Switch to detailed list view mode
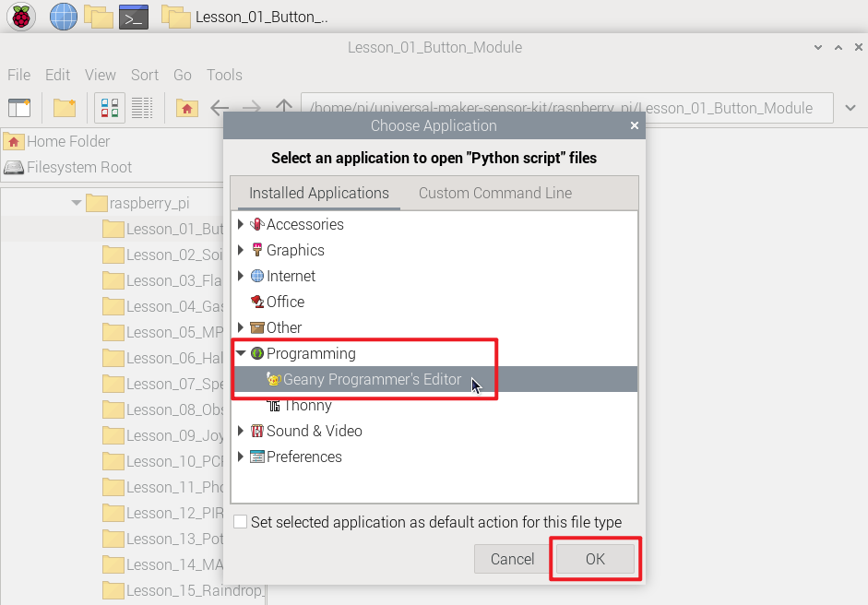This screenshot has height=605, width=868. click(x=142, y=108)
